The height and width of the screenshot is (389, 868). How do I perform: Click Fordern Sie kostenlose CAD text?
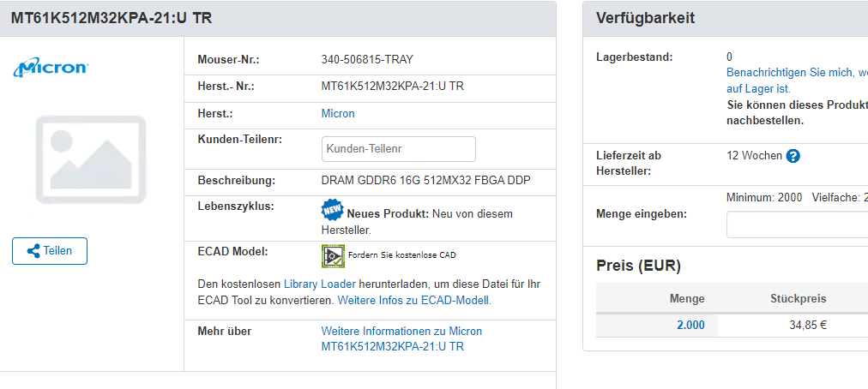coord(402,255)
